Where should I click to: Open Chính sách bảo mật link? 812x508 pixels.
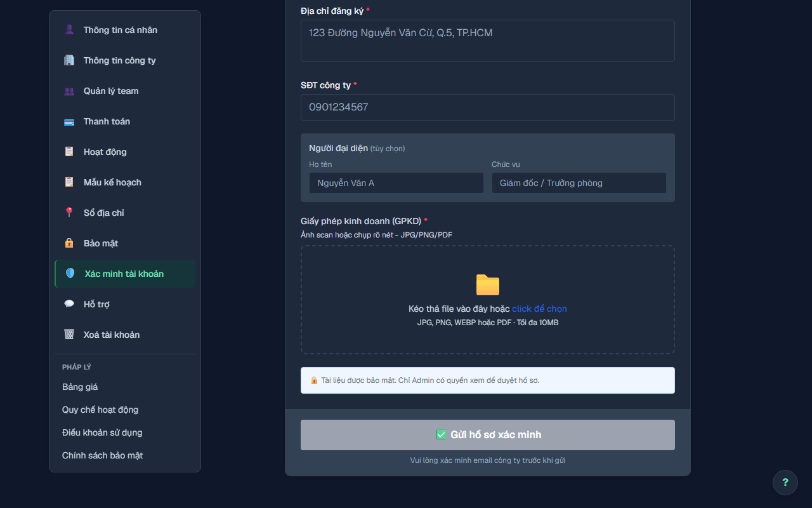(103, 455)
